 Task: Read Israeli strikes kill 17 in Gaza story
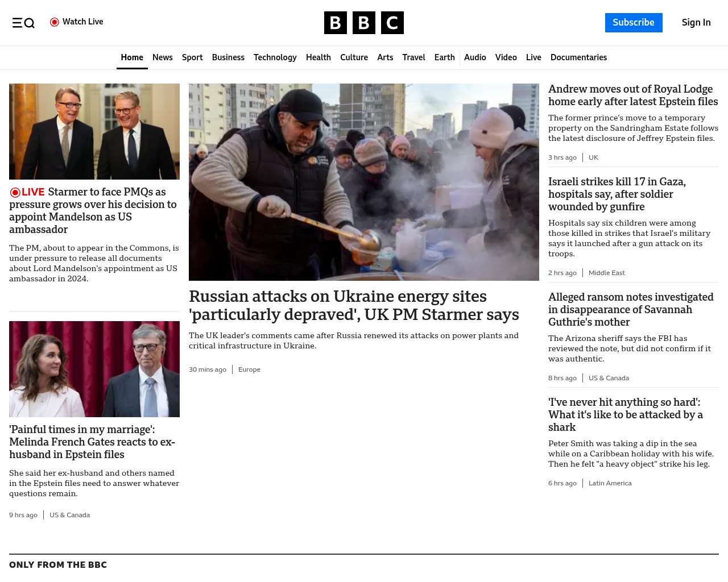(x=617, y=194)
